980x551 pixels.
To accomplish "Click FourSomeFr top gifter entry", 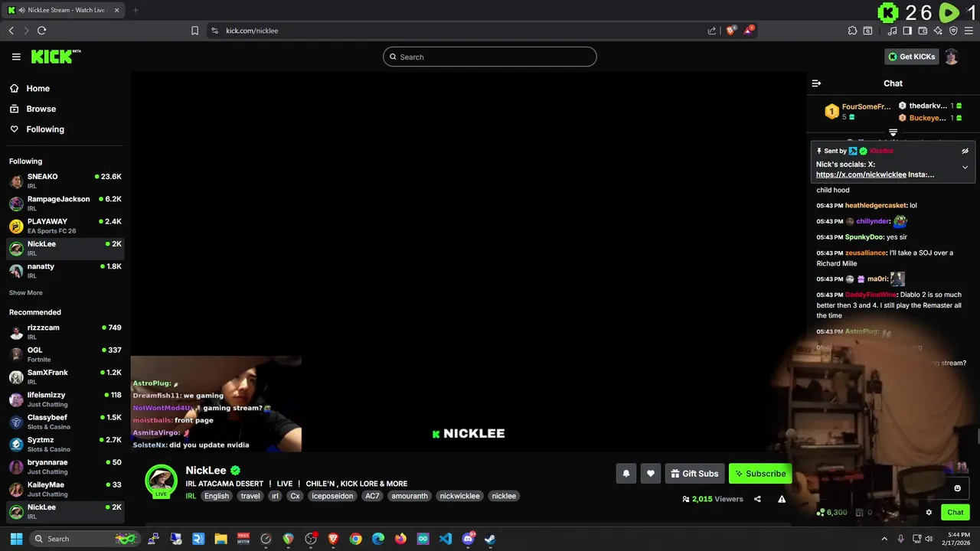I will (x=857, y=112).
